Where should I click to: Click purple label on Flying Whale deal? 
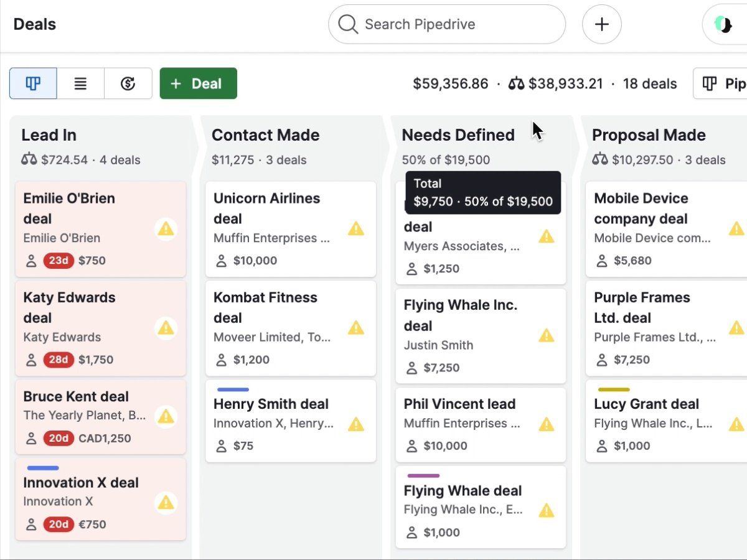[423, 476]
